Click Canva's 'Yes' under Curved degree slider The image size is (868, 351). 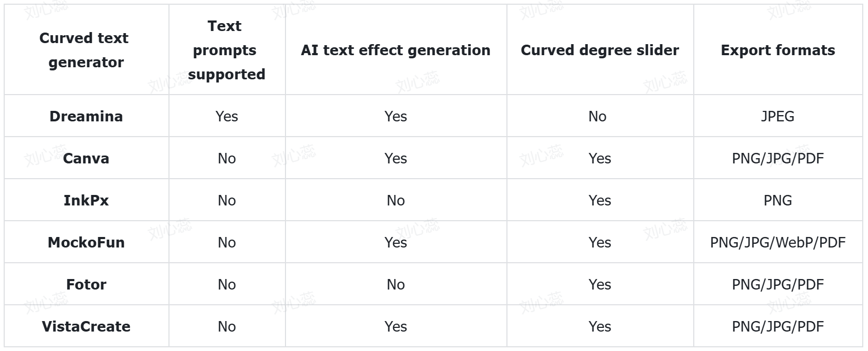599,158
